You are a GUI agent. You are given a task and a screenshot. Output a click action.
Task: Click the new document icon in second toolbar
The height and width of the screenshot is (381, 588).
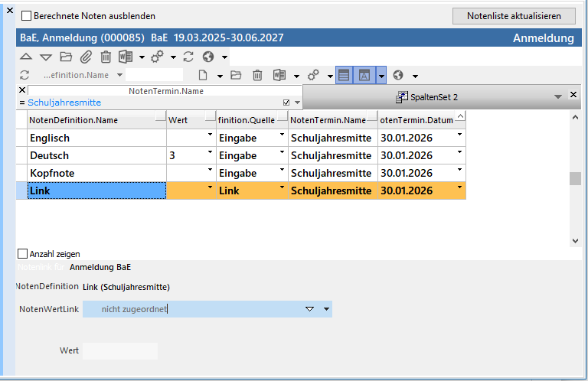pos(203,75)
